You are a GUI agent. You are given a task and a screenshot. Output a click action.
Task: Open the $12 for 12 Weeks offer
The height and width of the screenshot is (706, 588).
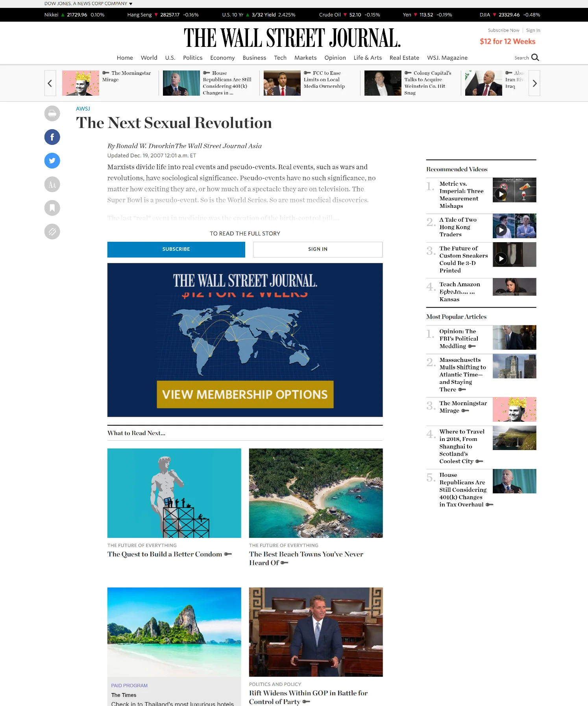[507, 41]
